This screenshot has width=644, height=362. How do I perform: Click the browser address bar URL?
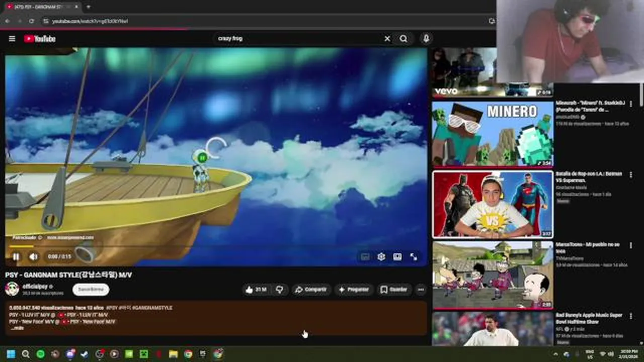click(x=90, y=21)
